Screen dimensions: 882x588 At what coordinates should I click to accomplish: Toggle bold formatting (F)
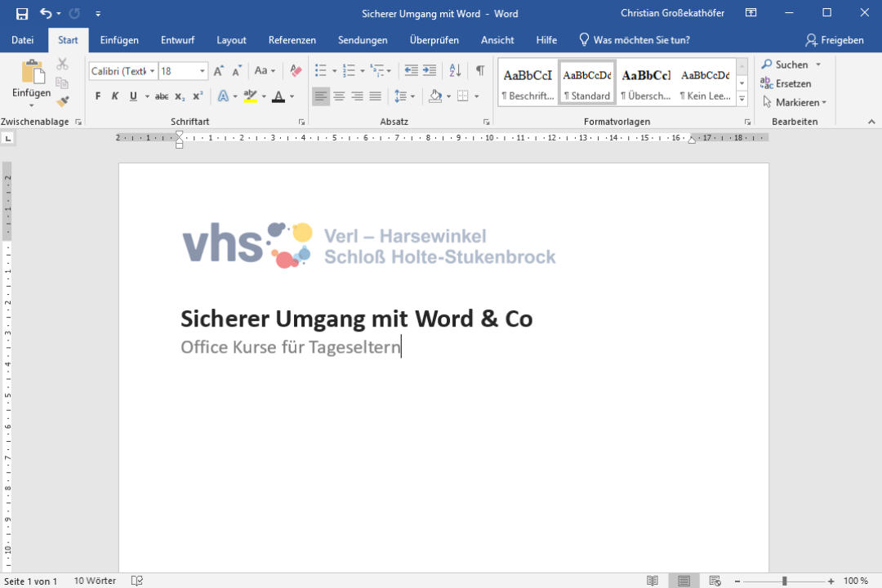point(98,96)
